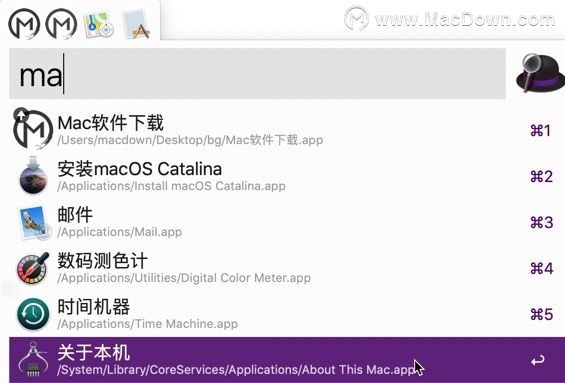This screenshot has height=383, width=565.
Task: Click the ⌘1 shortcut label
Action: tap(540, 131)
